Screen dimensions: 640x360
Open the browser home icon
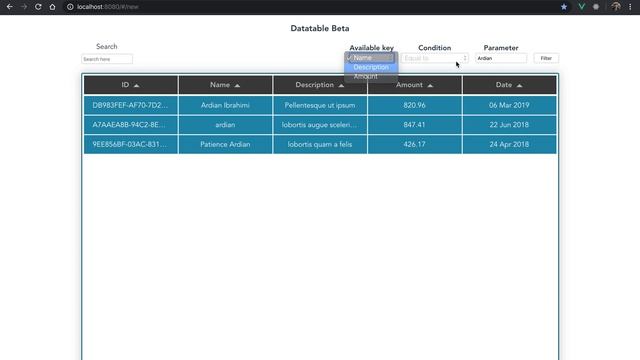(52, 7)
